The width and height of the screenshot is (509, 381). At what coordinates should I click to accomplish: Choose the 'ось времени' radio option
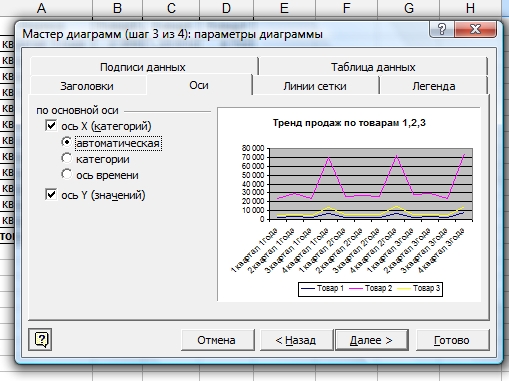click(67, 174)
